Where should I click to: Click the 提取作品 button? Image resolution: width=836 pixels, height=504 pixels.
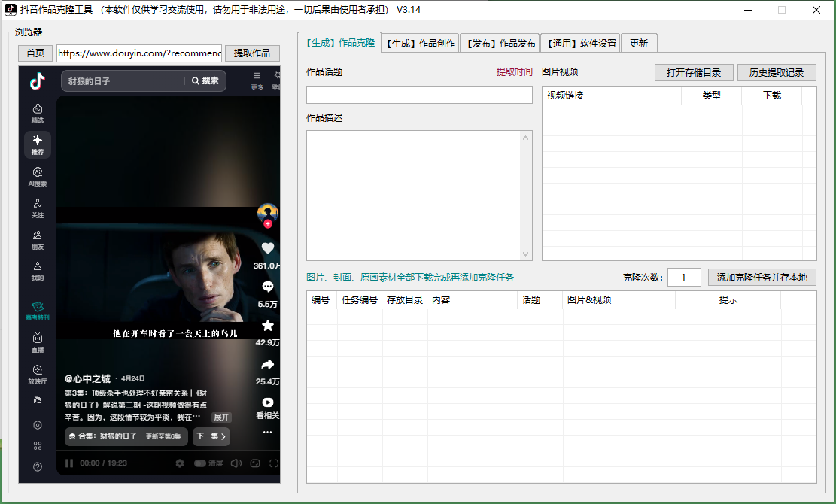click(252, 53)
